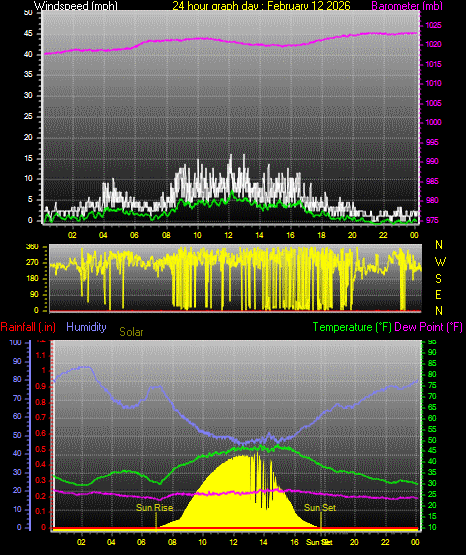Click the '35' temperature scale value
This screenshot has width=466, height=555.
[432, 473]
